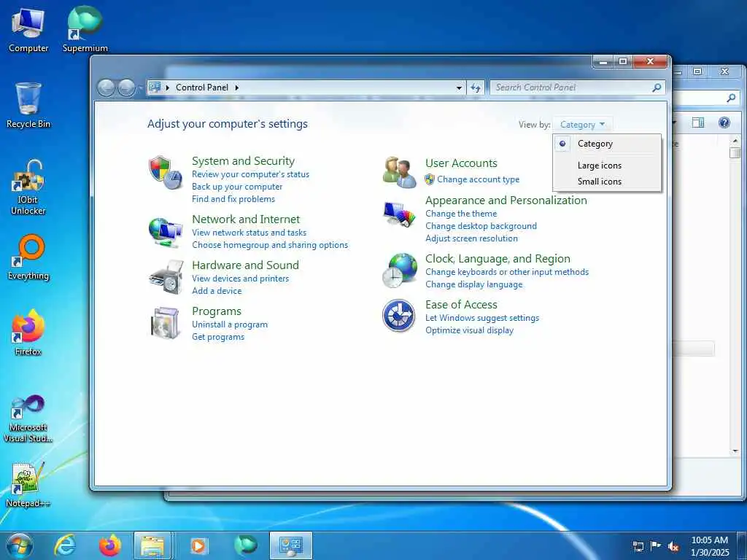Open Supermium from the taskbar
Viewport: 747px width, 560px height.
click(x=246, y=545)
